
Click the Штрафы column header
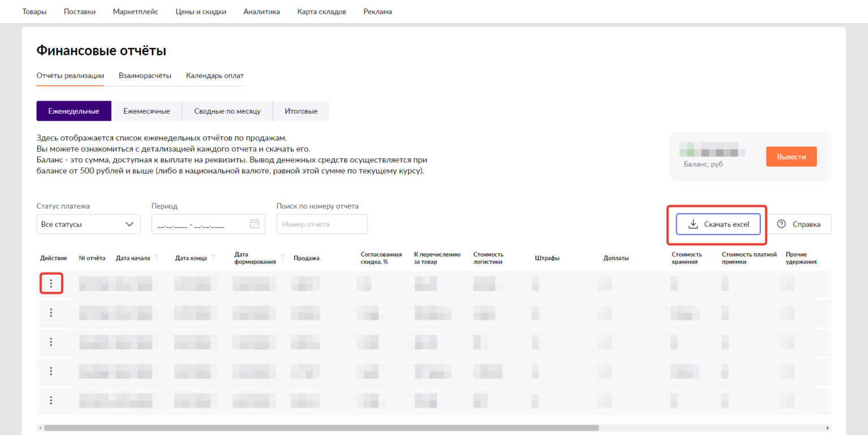click(548, 258)
